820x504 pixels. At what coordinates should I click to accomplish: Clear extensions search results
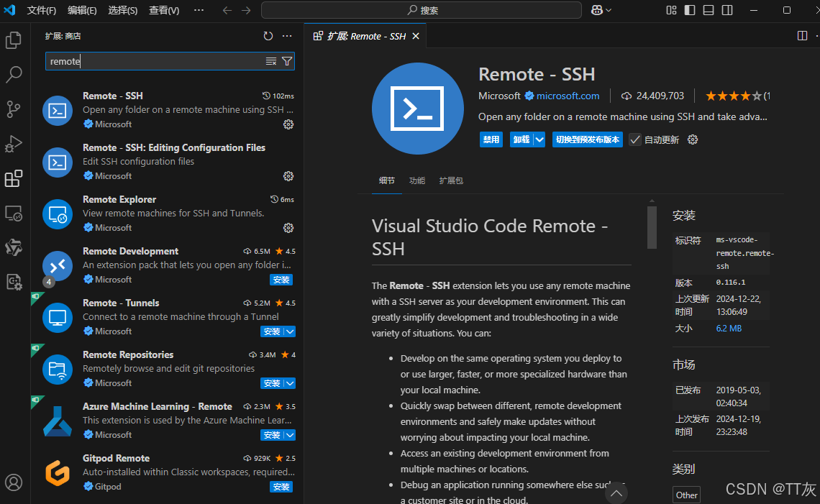tap(271, 61)
